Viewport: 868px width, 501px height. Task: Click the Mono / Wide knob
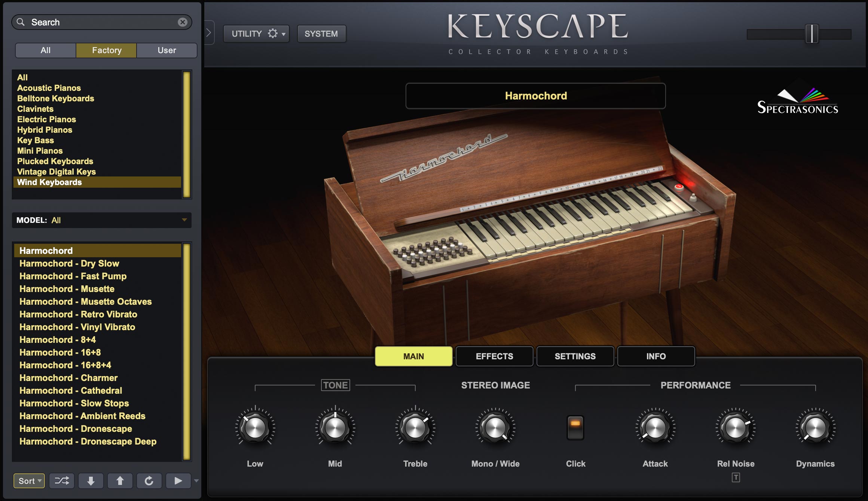[495, 427]
